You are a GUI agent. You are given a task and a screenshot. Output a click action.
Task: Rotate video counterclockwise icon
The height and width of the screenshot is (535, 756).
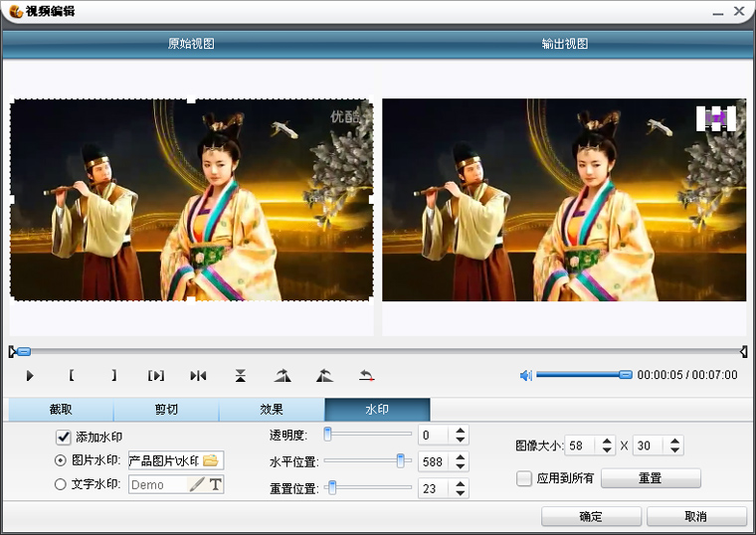click(324, 375)
